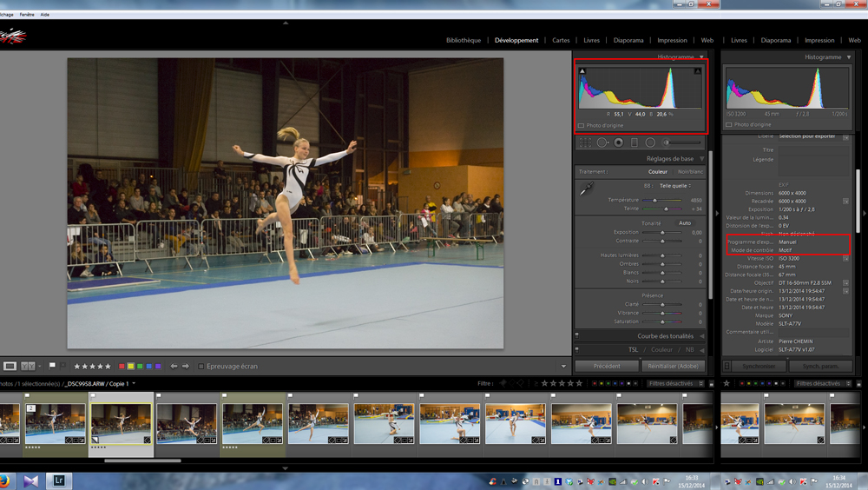Image resolution: width=868 pixels, height=490 pixels.
Task: Toggle Courbe des tonalités panel switch
Action: click(577, 335)
